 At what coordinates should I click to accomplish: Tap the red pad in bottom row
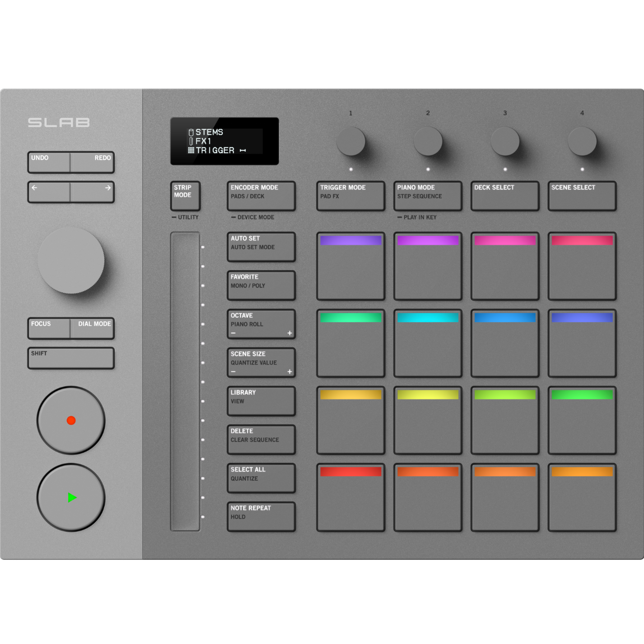(351, 498)
